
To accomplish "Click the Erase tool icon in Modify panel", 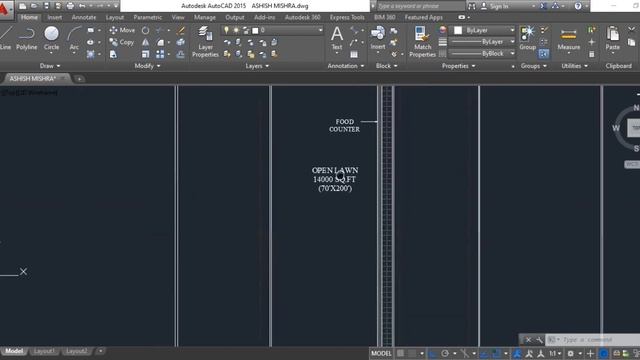I will click(x=181, y=30).
